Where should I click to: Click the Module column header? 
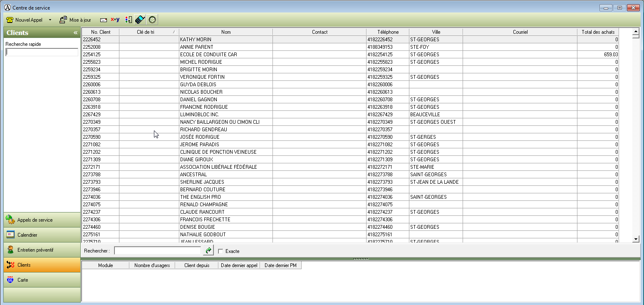point(106,265)
